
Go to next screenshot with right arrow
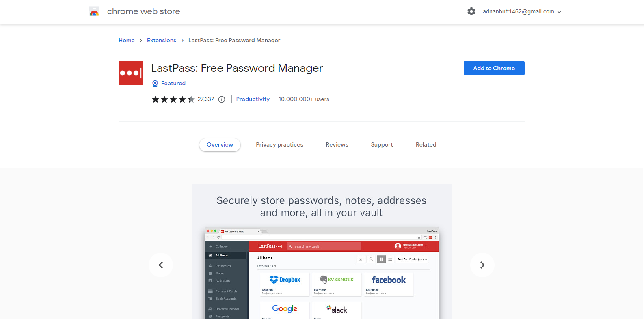[x=482, y=265]
